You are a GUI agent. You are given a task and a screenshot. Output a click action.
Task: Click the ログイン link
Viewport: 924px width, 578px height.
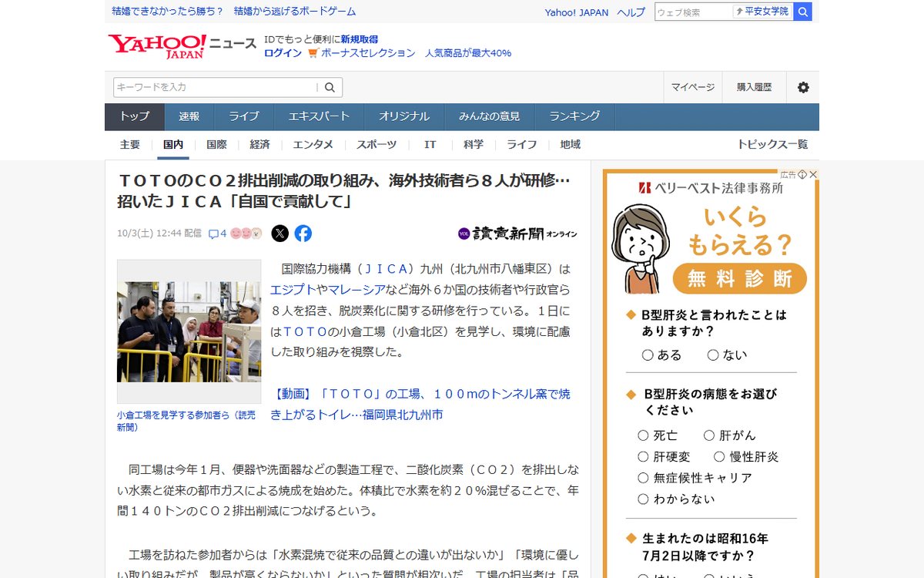[283, 53]
